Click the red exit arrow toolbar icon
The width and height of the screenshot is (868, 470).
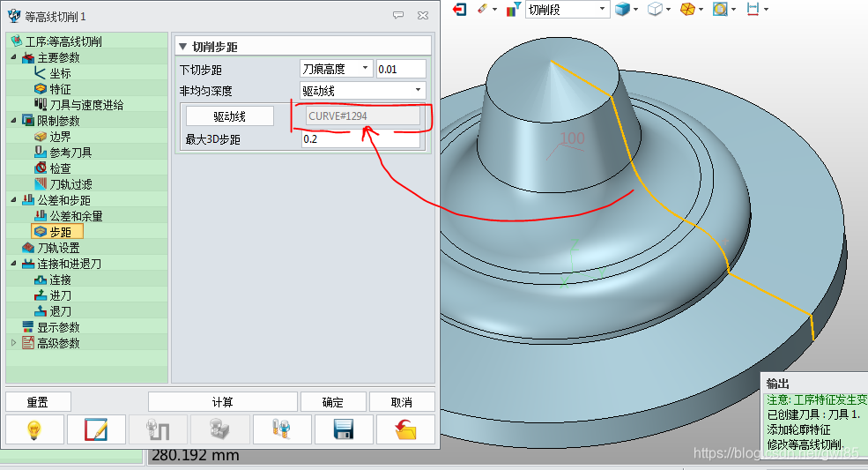460,9
